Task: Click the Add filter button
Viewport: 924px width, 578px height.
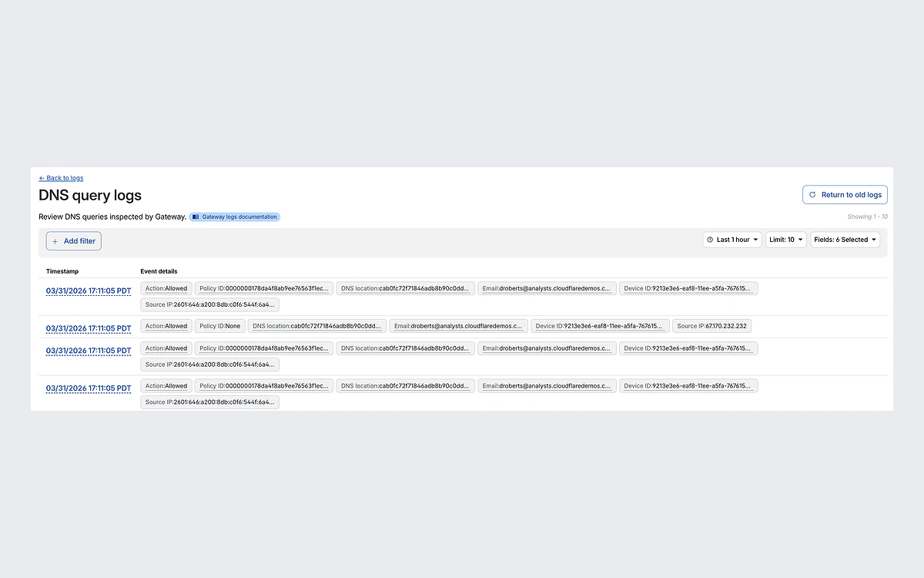Action: pyautogui.click(x=74, y=241)
